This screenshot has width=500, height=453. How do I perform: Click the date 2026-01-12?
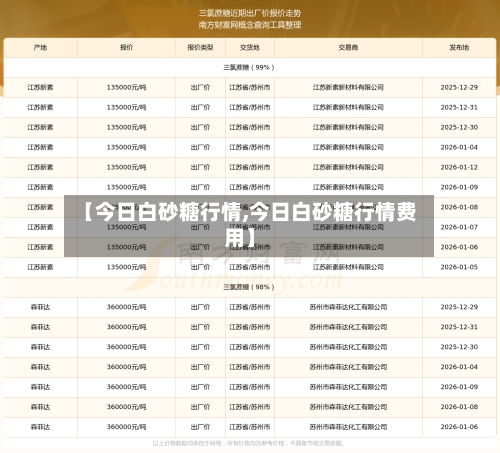coord(459,167)
